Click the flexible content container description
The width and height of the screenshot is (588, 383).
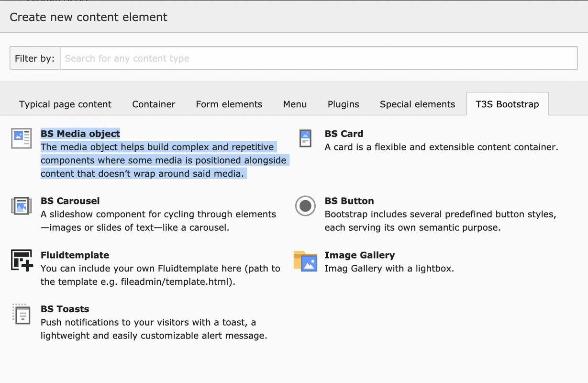click(x=441, y=147)
